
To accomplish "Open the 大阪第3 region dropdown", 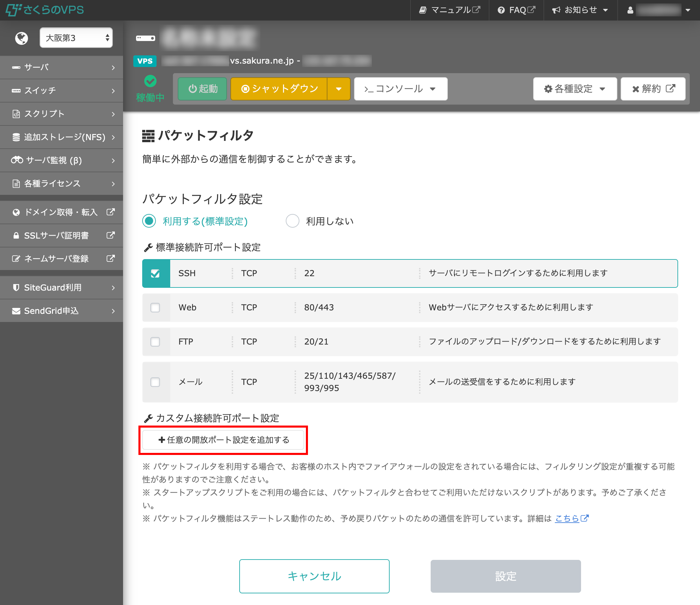I will [x=76, y=38].
